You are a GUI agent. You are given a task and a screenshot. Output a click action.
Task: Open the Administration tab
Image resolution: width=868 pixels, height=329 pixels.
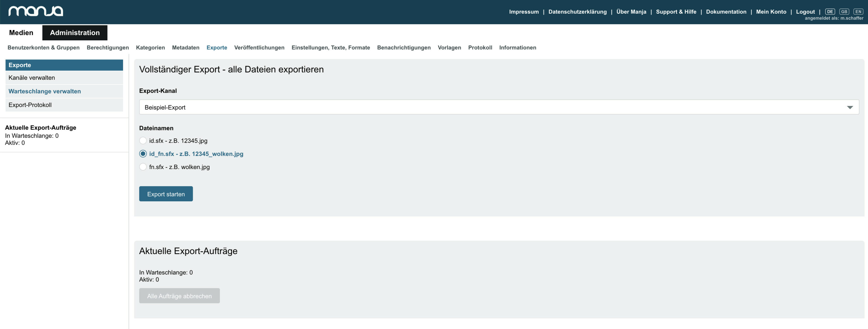click(75, 33)
